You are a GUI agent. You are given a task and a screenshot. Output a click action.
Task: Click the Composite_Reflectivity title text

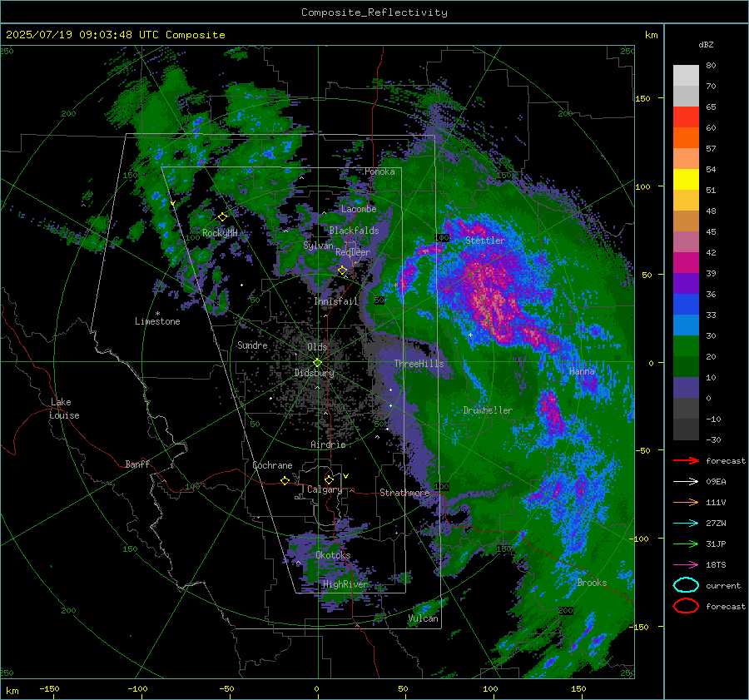pyautogui.click(x=374, y=12)
